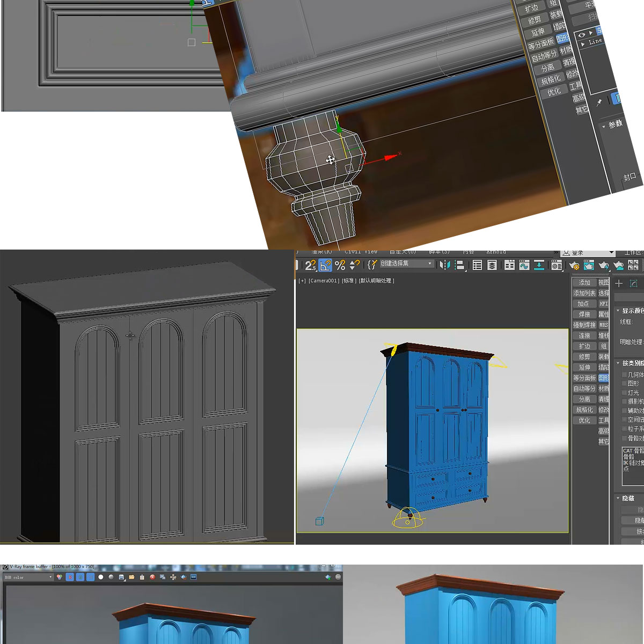The image size is (644, 644).
Task: Click the Render in cloud teapot icon
Action: point(618,265)
